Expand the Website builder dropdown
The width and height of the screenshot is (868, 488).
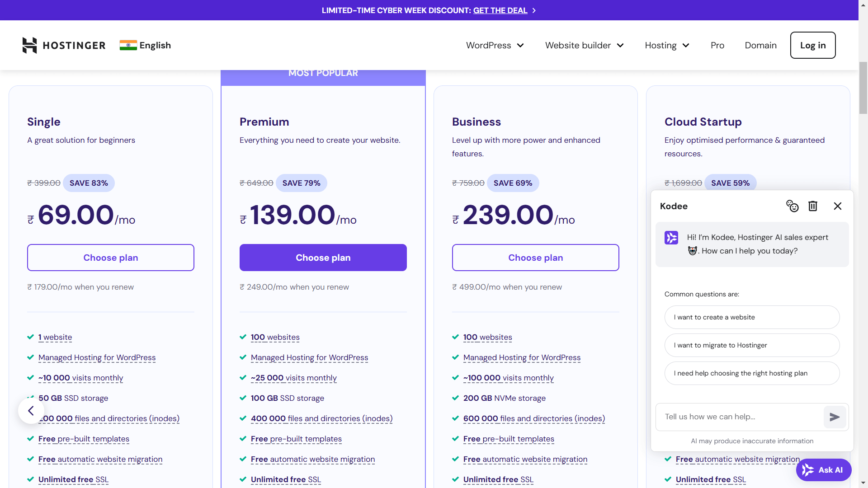coord(584,45)
